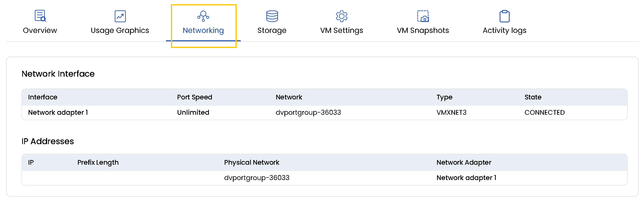
Task: Click the Storage database icon
Action: 272,16
